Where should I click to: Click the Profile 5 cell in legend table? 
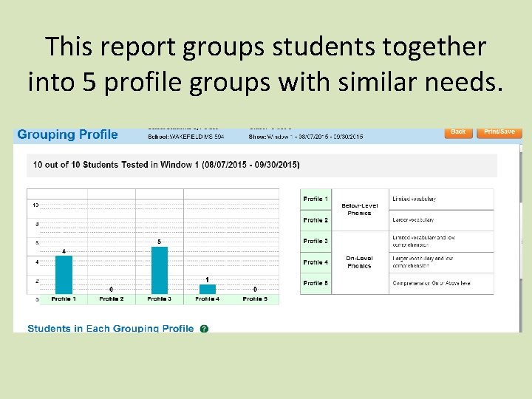316,283
